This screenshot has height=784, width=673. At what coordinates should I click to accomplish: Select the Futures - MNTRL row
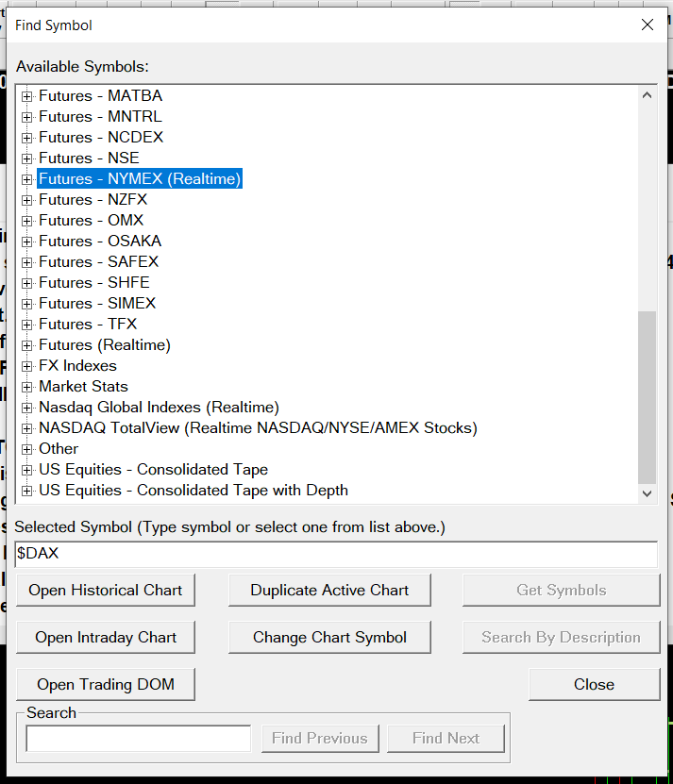[101, 116]
